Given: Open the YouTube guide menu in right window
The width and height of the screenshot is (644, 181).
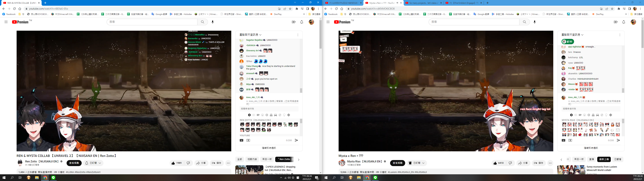Looking at the screenshot, I should pos(328,22).
